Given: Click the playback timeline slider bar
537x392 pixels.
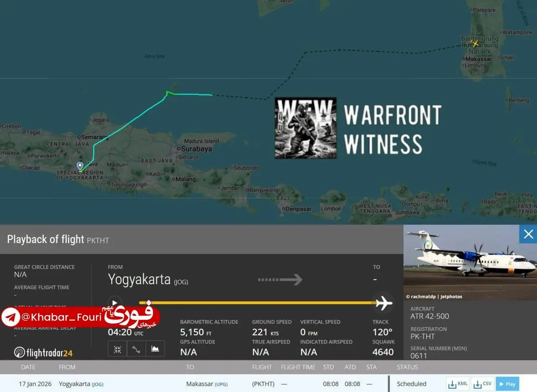Looking at the screenshot, I should click(258, 302).
